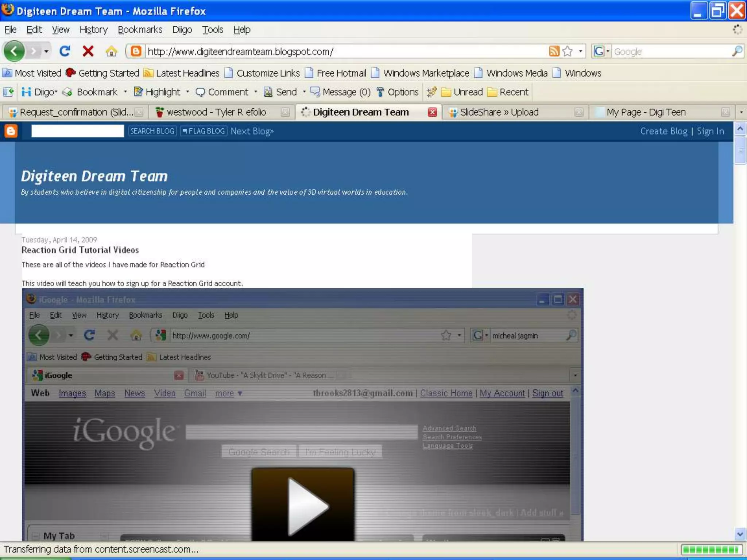Viewport: 747px width, 560px height.
Task: Expand the Bookmark button dropdown arrow
Action: (x=125, y=92)
